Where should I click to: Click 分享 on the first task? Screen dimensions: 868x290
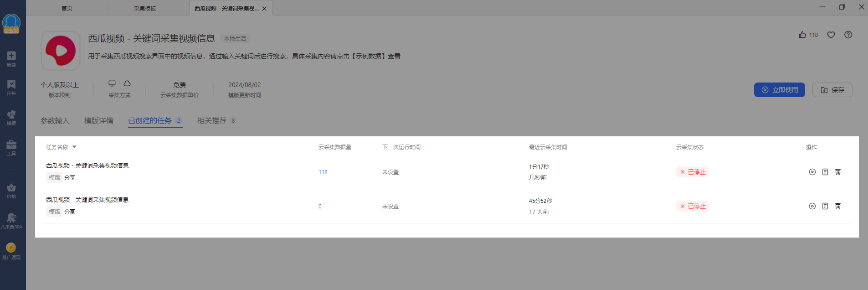(70, 177)
